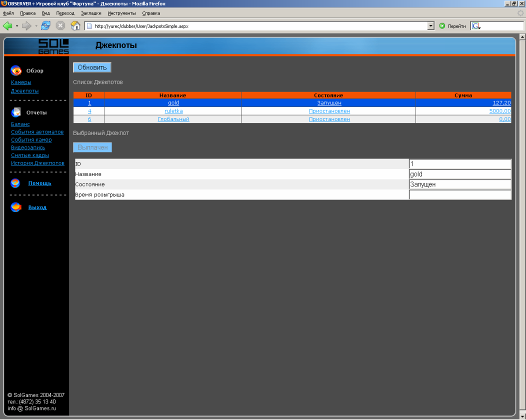This screenshot has height=420, width=526.
Task: Open the Правка menu
Action: 28,13
